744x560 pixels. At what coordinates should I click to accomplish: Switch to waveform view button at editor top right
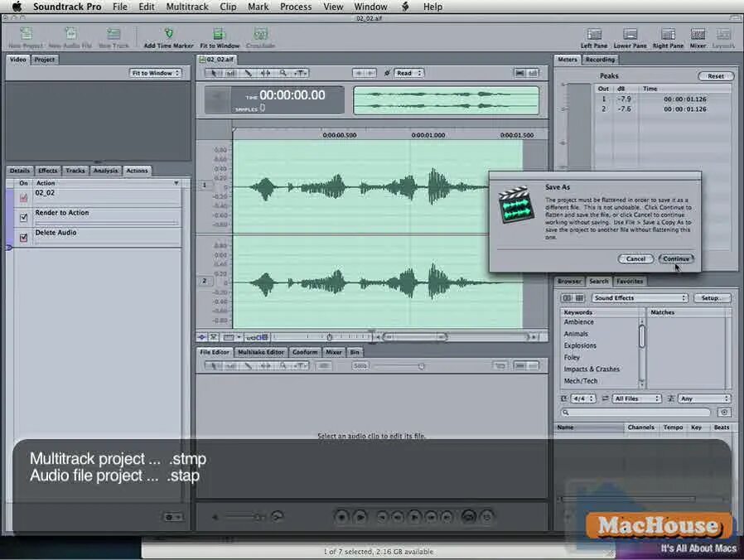(520, 73)
